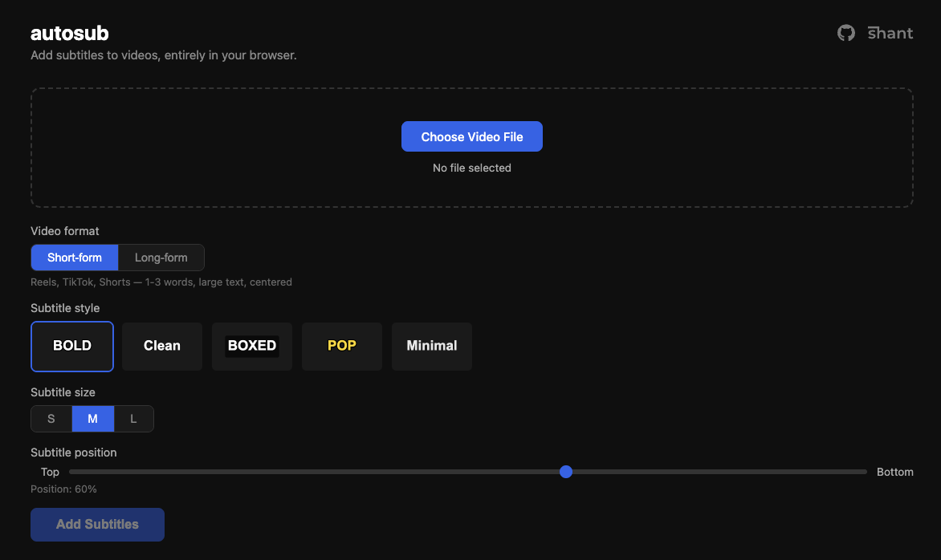This screenshot has width=941, height=560.
Task: Select the BOLD subtitle style
Action: tap(71, 346)
